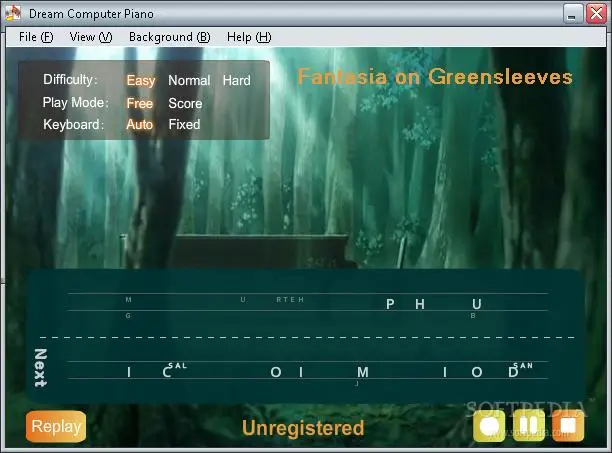Open the Background menu
Image resolution: width=612 pixels, height=453 pixels.
click(x=169, y=37)
